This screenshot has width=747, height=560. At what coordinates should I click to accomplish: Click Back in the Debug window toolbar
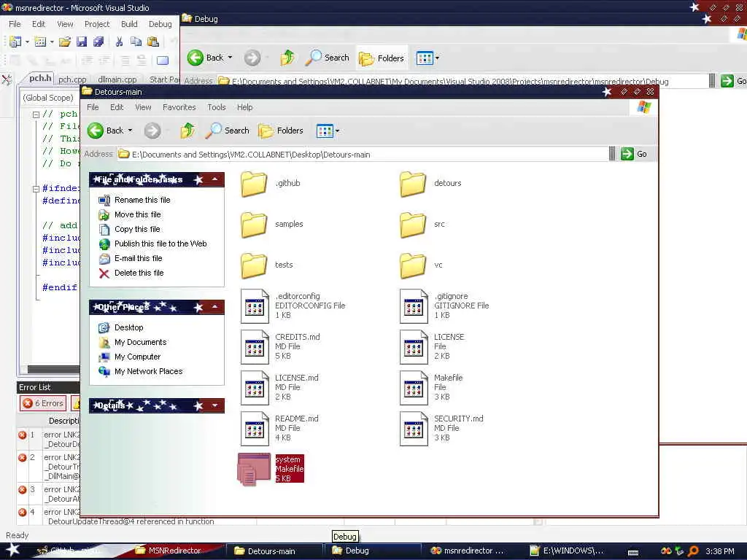[x=205, y=58]
